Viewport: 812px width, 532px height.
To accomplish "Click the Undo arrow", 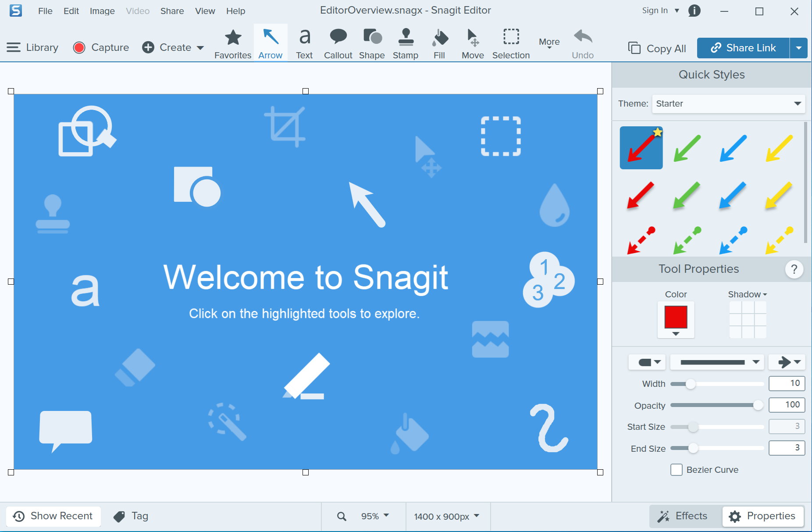I will [583, 44].
